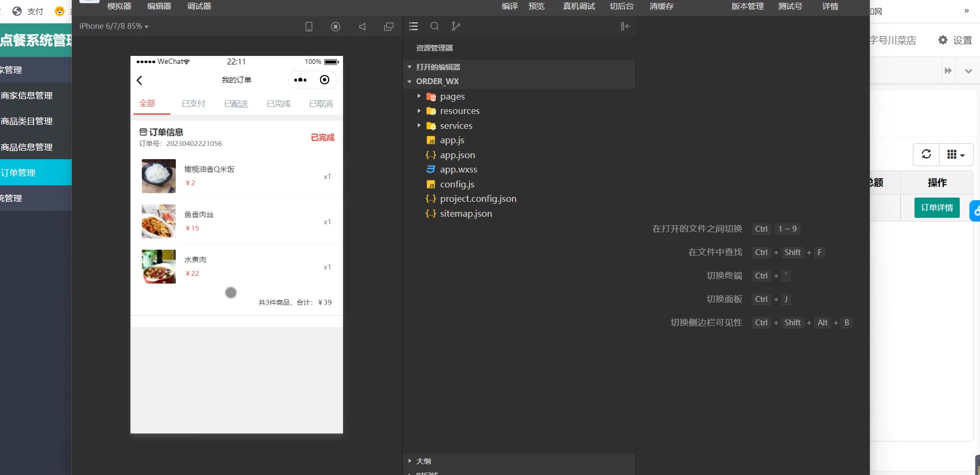
Task: Select the 已完成 orders tab
Action: pos(279,103)
